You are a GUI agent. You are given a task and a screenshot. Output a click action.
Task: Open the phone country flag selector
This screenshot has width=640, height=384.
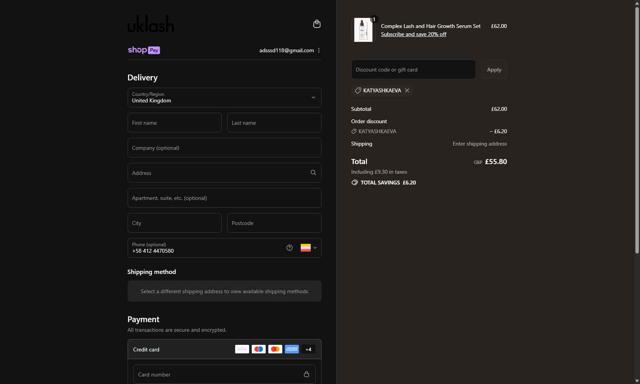pyautogui.click(x=309, y=248)
